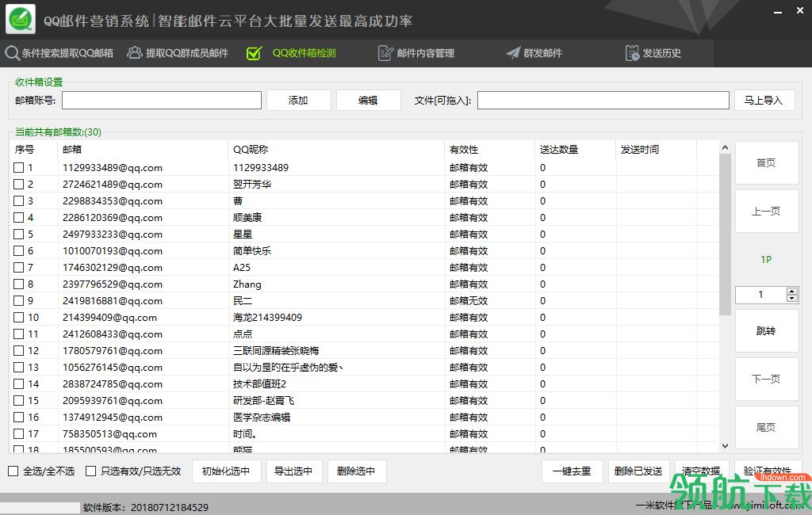Select nickname 医学杂志编辑
This screenshot has width=812, height=515.
click(262, 418)
